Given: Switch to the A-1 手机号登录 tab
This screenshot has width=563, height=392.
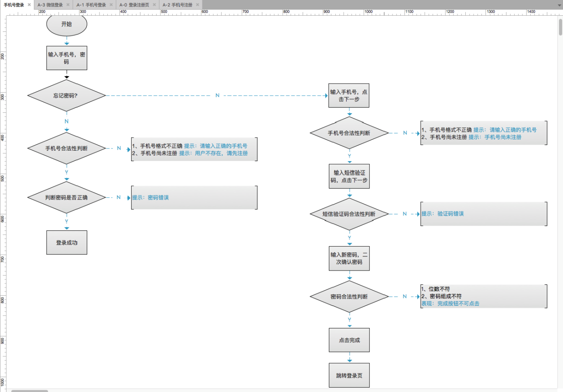Looking at the screenshot, I should 91,5.
